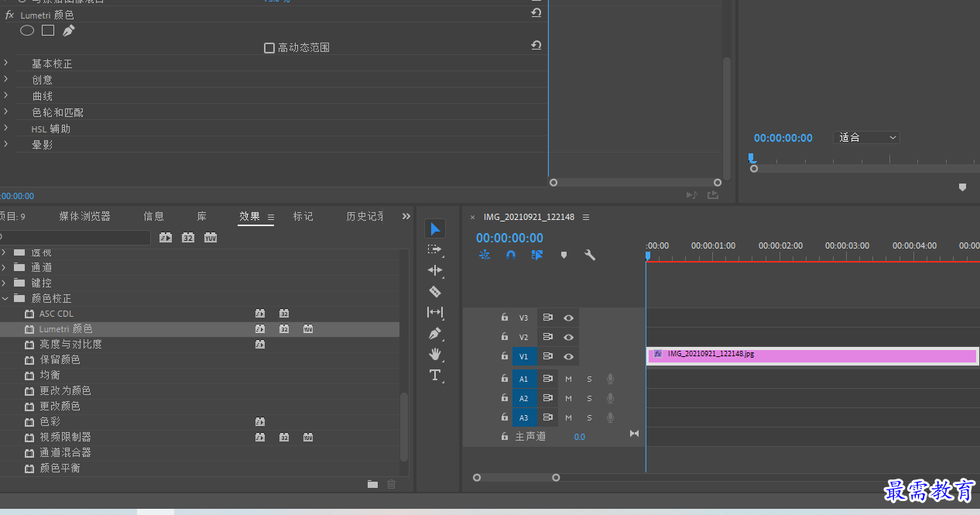
Task: Select the 效果 tab
Action: click(x=249, y=216)
